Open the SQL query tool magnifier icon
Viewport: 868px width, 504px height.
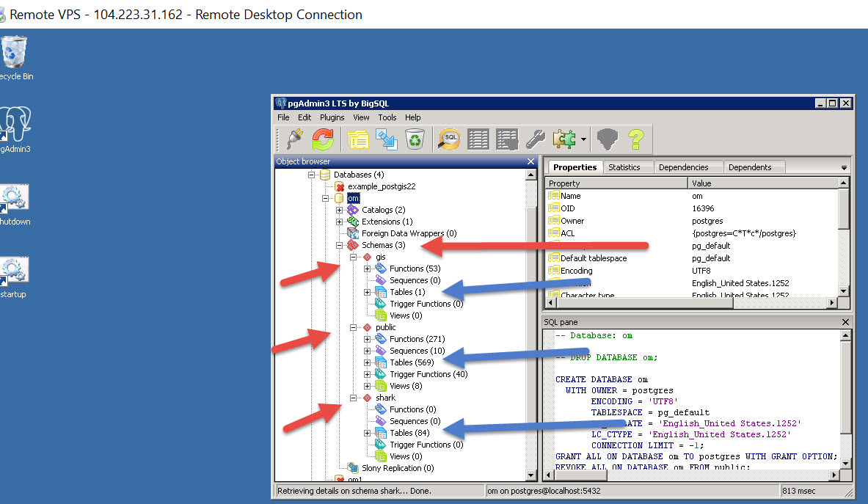[449, 139]
